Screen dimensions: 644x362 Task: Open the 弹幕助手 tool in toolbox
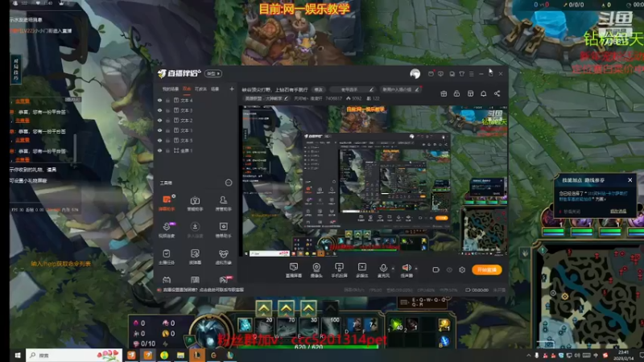(x=167, y=203)
